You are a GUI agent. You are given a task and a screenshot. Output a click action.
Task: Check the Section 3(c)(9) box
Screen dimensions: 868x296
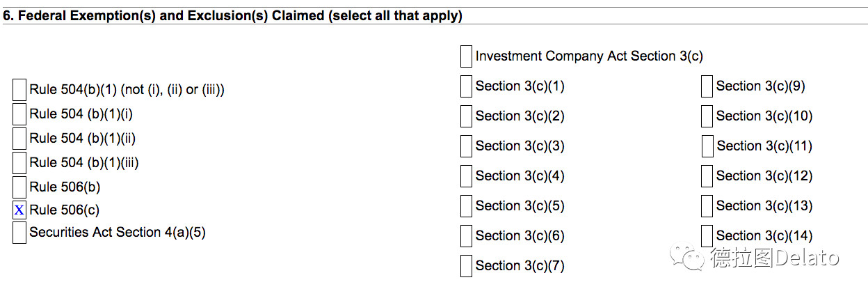click(707, 86)
